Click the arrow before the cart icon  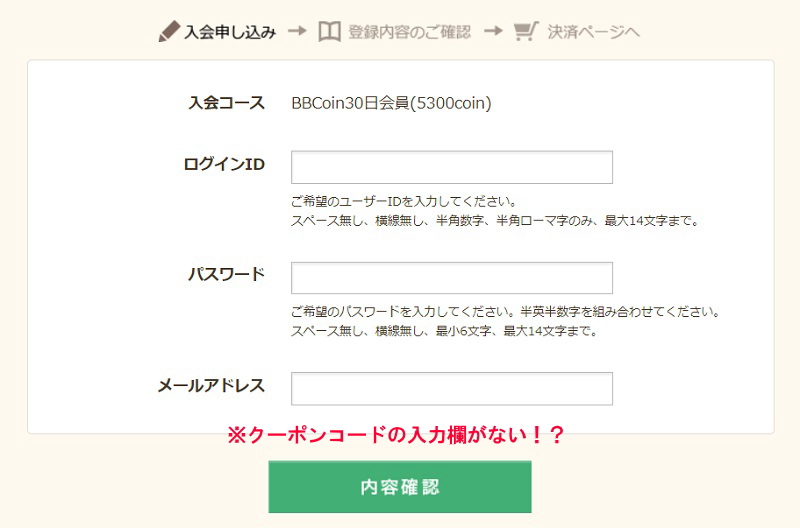492,31
